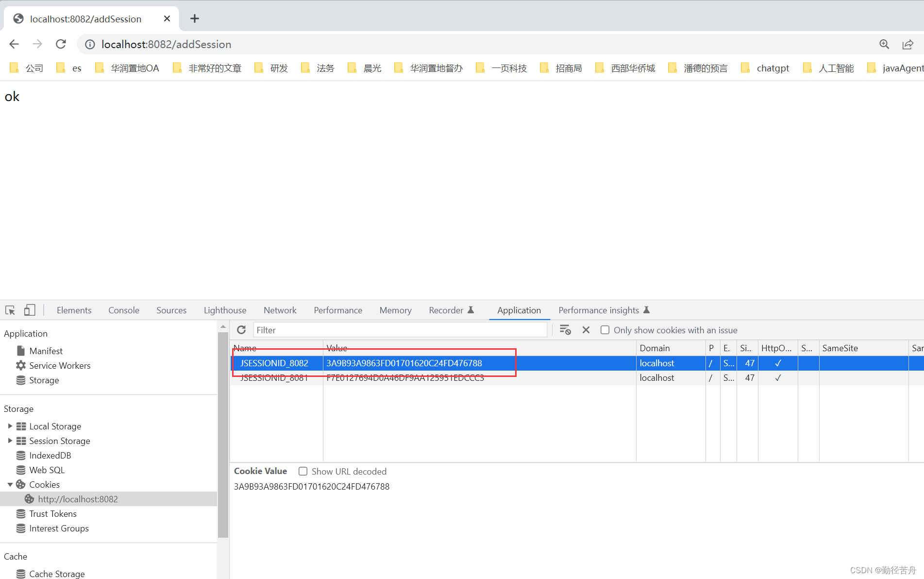
Task: Click the cookie Filter input field
Action: pyautogui.click(x=400, y=330)
